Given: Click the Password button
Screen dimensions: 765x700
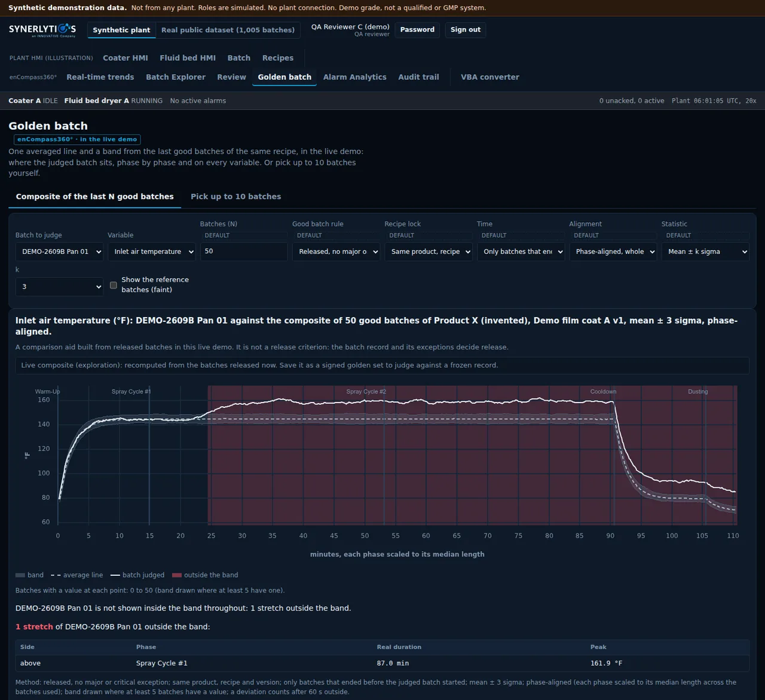Looking at the screenshot, I should 417,30.
